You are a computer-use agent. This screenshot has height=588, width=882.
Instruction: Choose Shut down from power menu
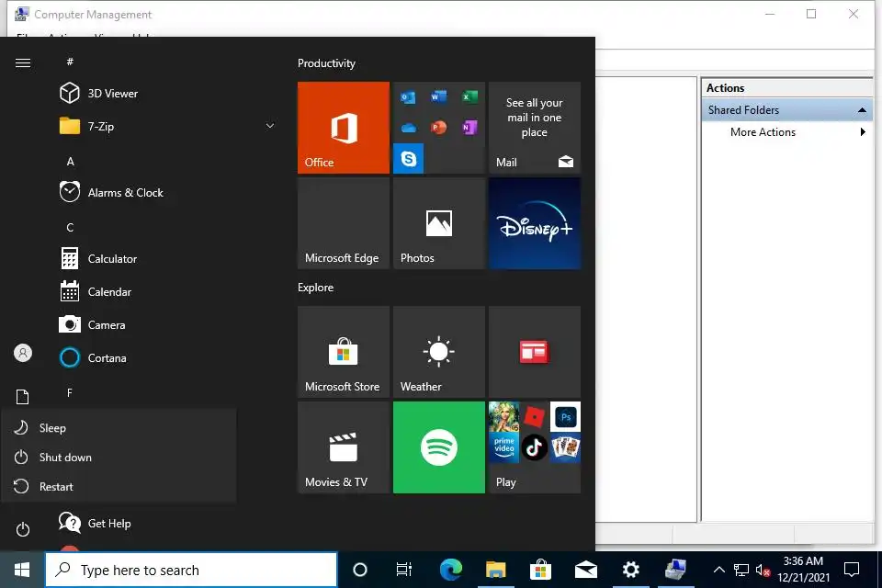119,458
